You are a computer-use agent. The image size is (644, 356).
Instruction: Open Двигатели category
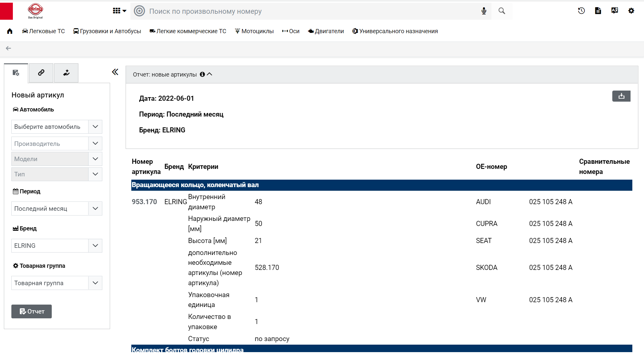coord(326,31)
